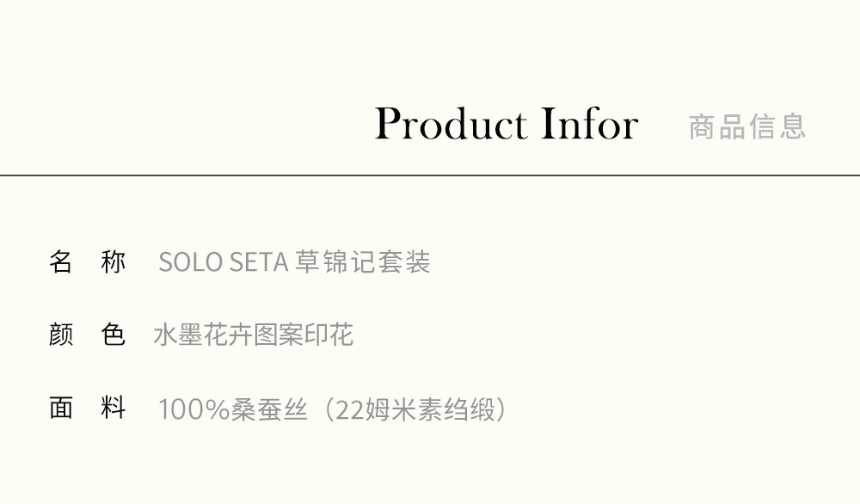This screenshot has height=504, width=860.
Task: Select the 图案印花 text in the color value
Action: 304,335
